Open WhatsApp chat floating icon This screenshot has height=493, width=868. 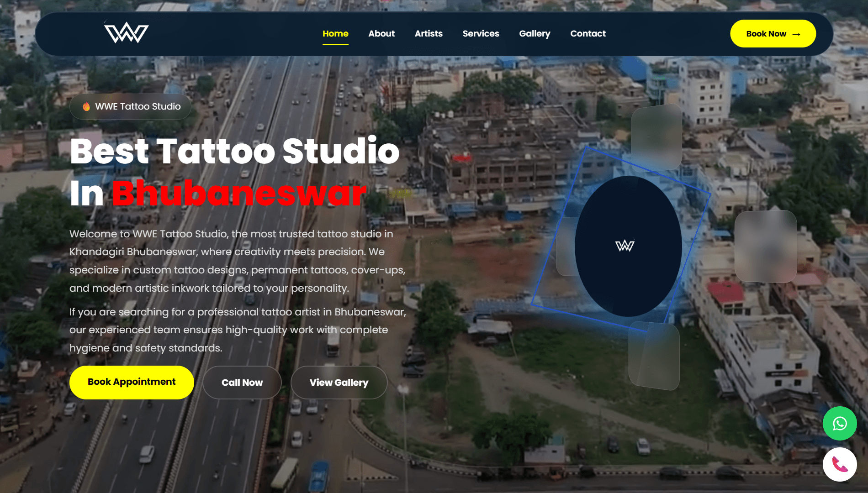tap(840, 424)
